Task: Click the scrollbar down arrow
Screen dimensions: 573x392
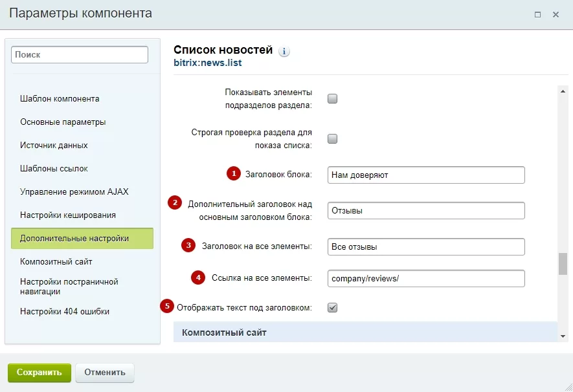Action: click(x=563, y=336)
